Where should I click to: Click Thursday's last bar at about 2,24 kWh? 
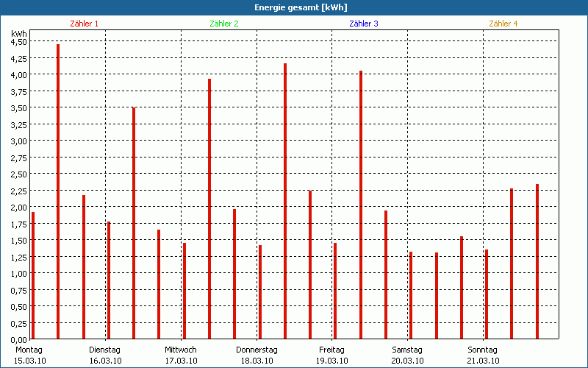[310, 265]
